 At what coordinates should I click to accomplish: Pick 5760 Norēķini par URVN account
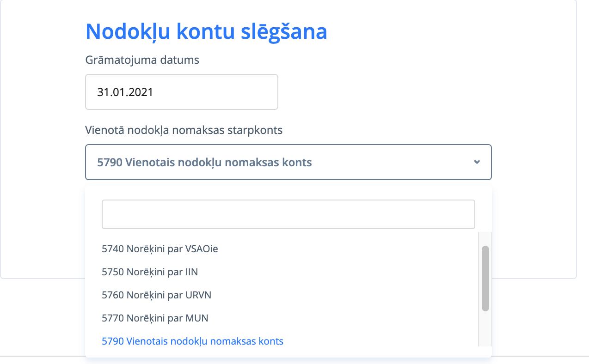coord(156,295)
